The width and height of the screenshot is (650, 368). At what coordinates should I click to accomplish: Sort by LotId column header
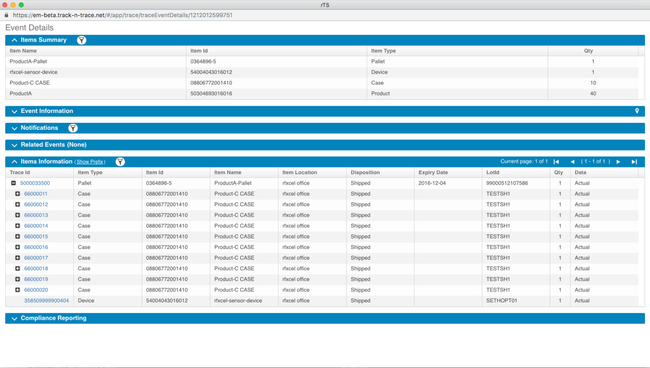[493, 172]
